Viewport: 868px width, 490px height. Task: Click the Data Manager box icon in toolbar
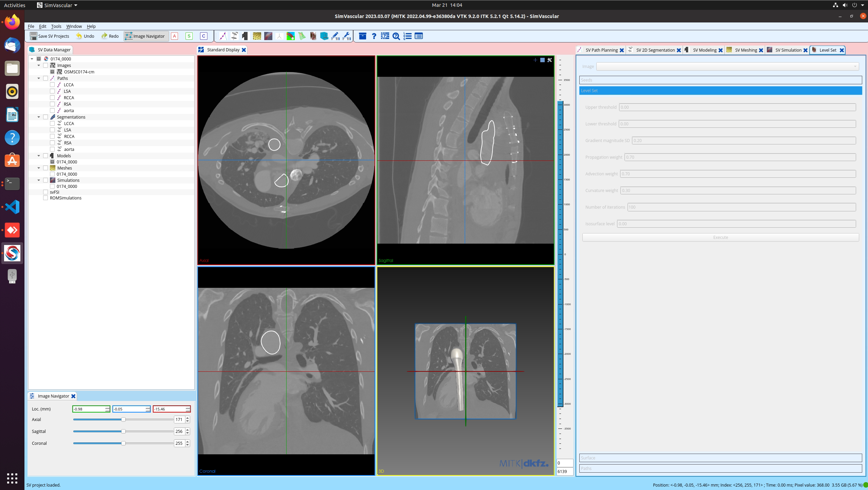362,36
